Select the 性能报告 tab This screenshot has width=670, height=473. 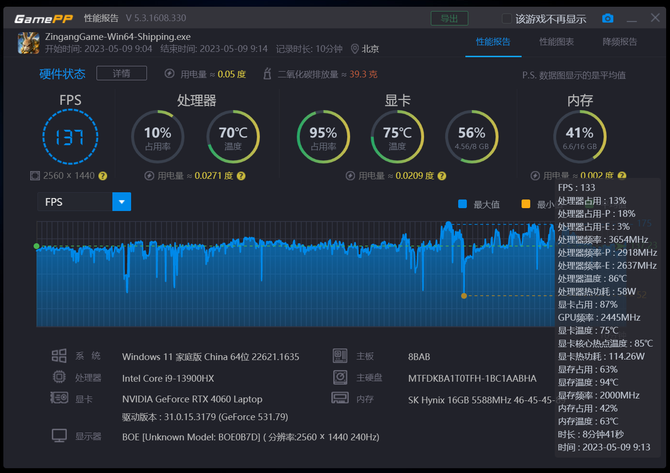pyautogui.click(x=493, y=42)
